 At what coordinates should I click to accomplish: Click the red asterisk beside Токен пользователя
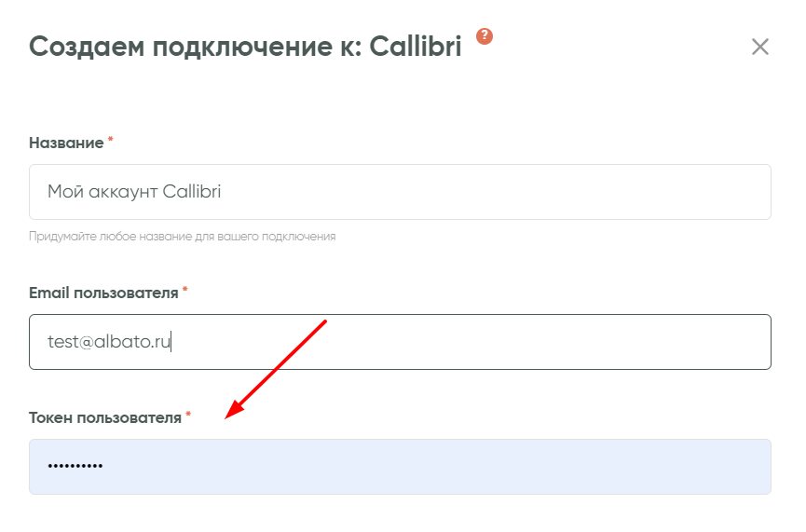188,416
